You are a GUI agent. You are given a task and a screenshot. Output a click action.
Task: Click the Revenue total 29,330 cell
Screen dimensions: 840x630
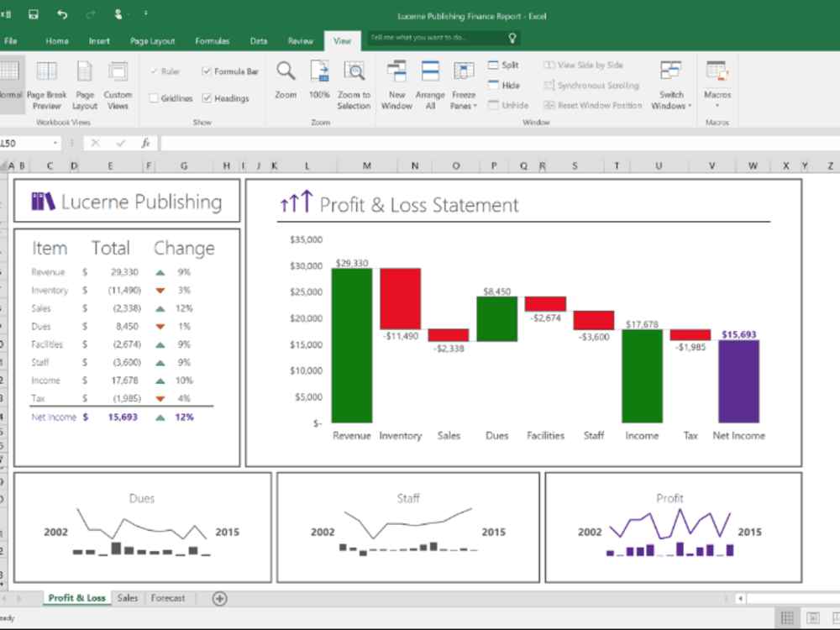(124, 272)
